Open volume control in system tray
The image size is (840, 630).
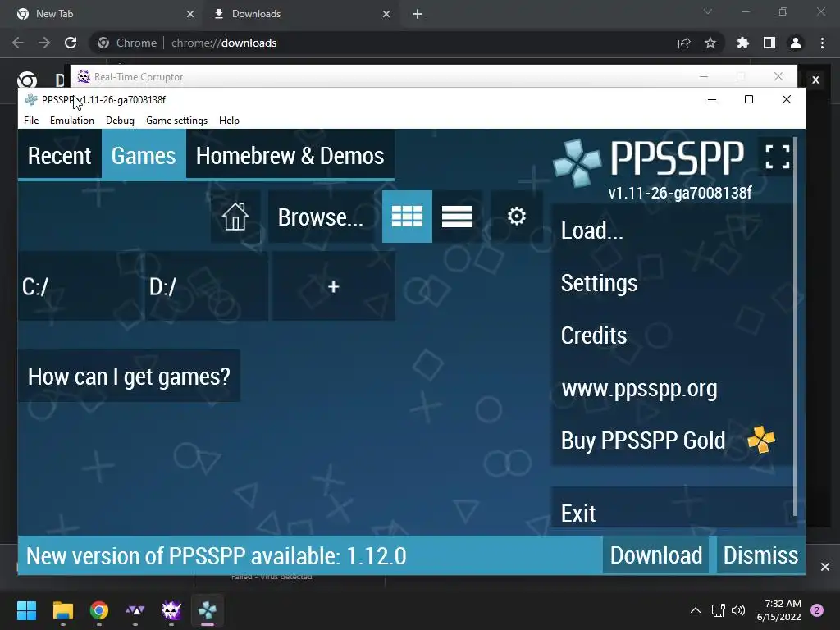(738, 610)
